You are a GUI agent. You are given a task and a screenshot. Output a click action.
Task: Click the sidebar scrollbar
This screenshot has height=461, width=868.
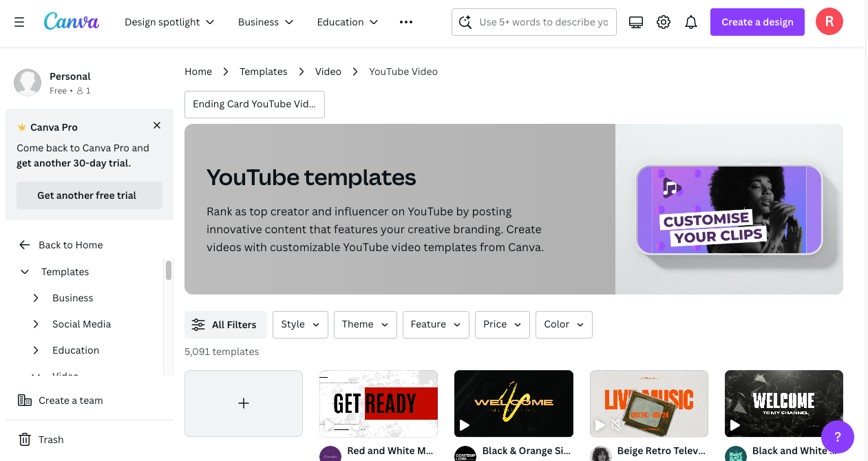pyautogui.click(x=169, y=270)
